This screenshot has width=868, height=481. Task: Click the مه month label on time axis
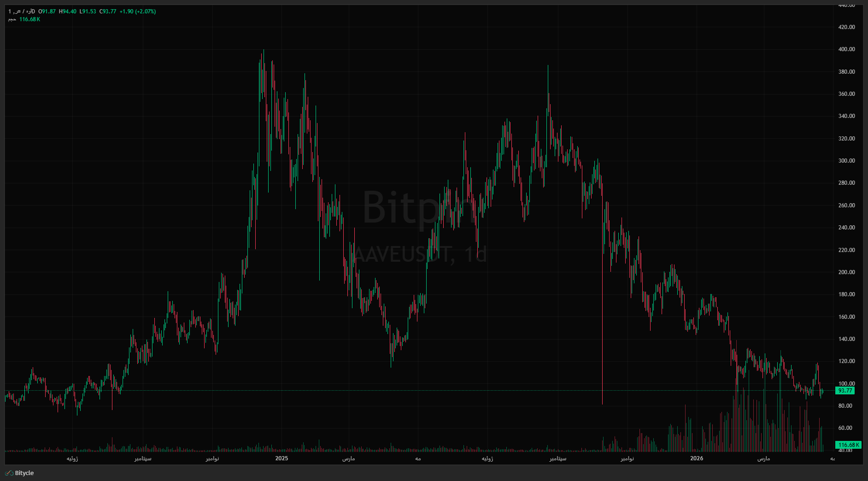[x=418, y=458]
